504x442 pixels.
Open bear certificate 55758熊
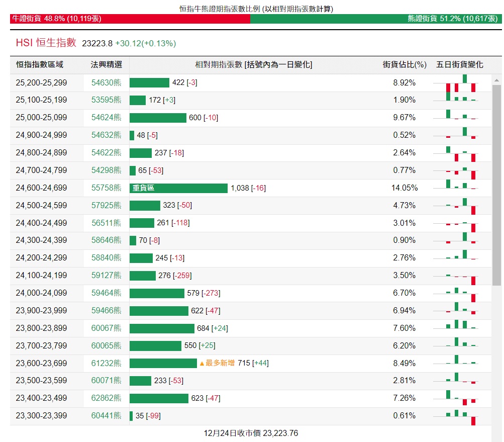(106, 188)
